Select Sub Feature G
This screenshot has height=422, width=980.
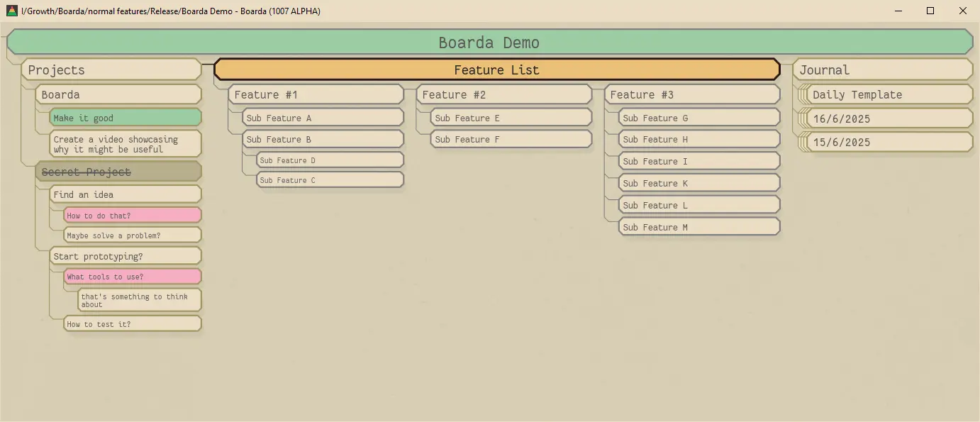coord(699,118)
